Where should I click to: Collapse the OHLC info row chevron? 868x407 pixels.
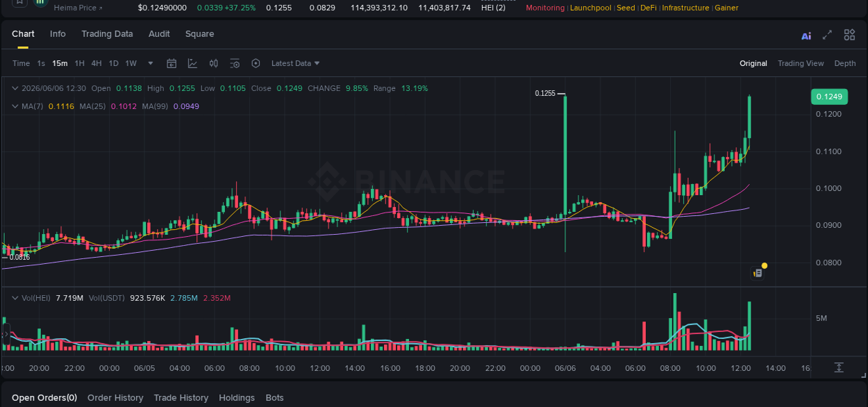coord(15,88)
